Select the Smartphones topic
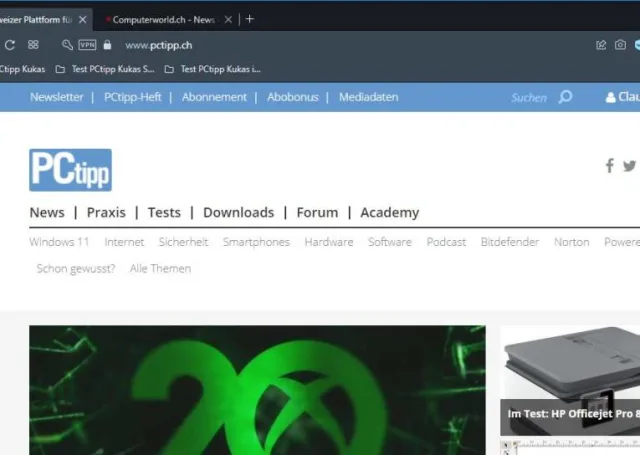640x455 pixels. tap(256, 242)
